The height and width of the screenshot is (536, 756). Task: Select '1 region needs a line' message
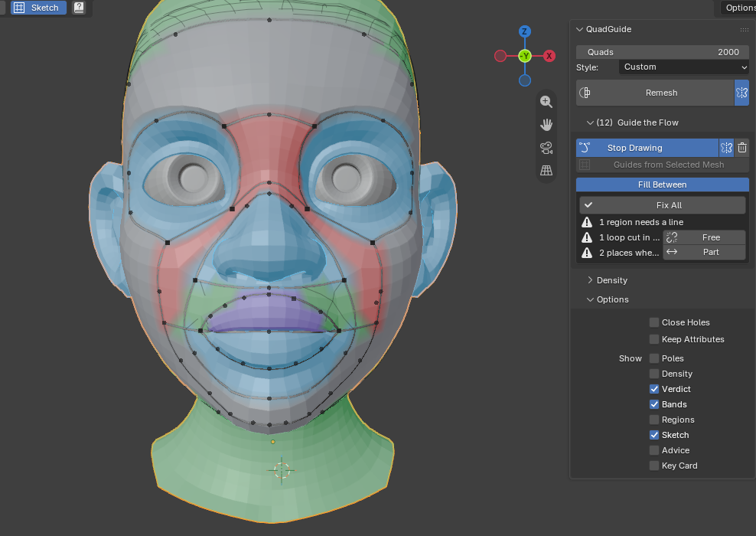click(x=640, y=222)
